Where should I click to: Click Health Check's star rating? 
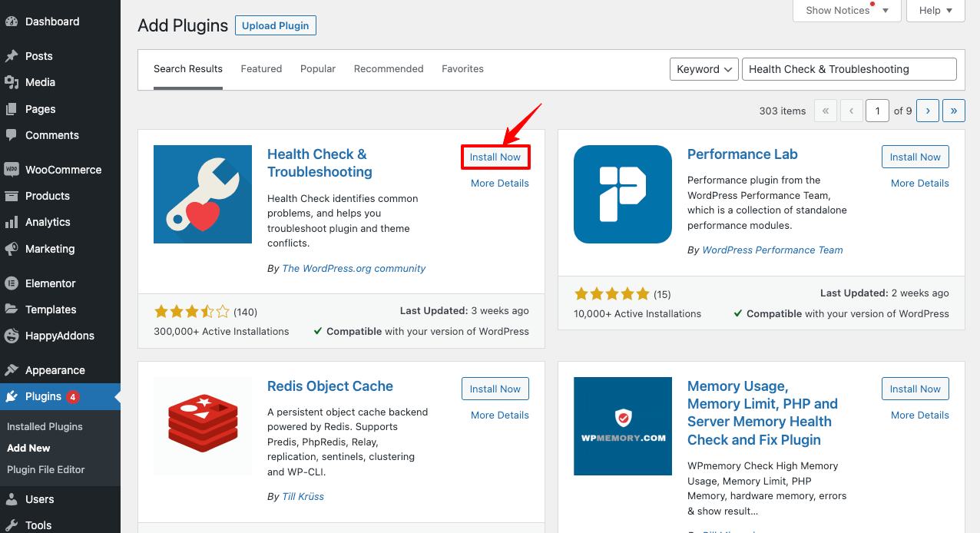192,312
